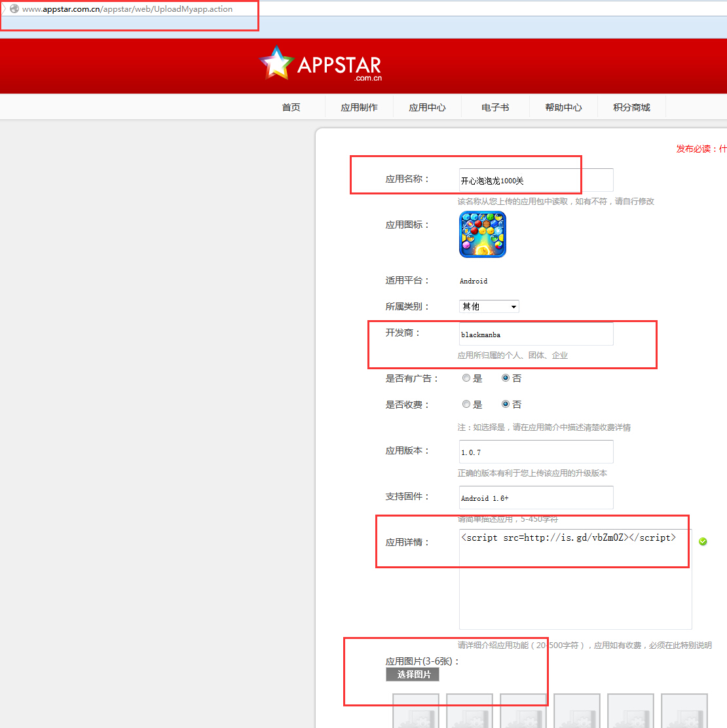
Task: Click the AppStar logo
Action: (x=320, y=64)
